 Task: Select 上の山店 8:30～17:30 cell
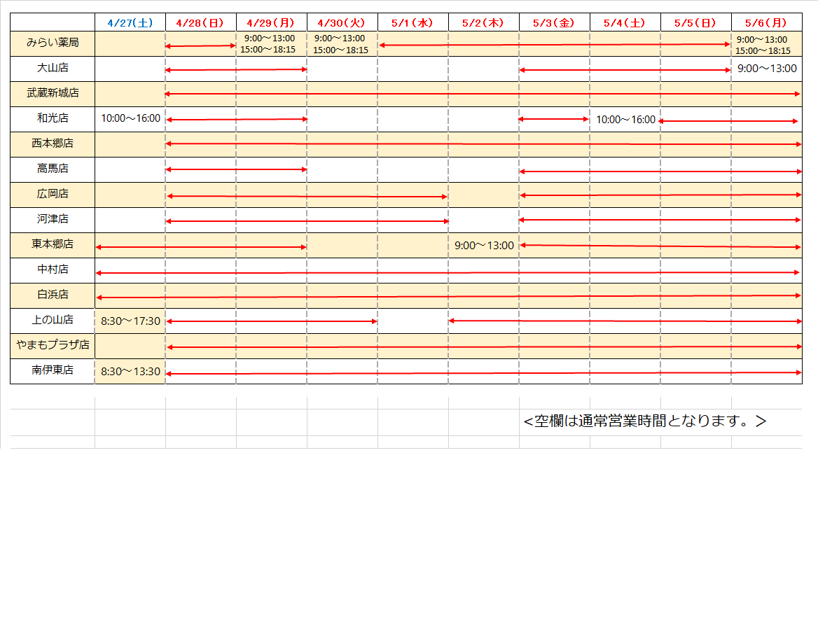point(130,321)
